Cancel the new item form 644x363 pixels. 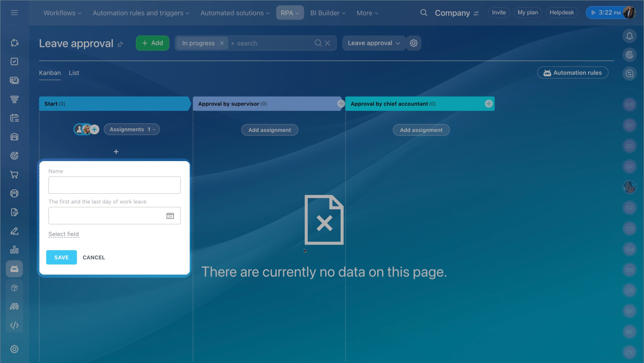(94, 257)
